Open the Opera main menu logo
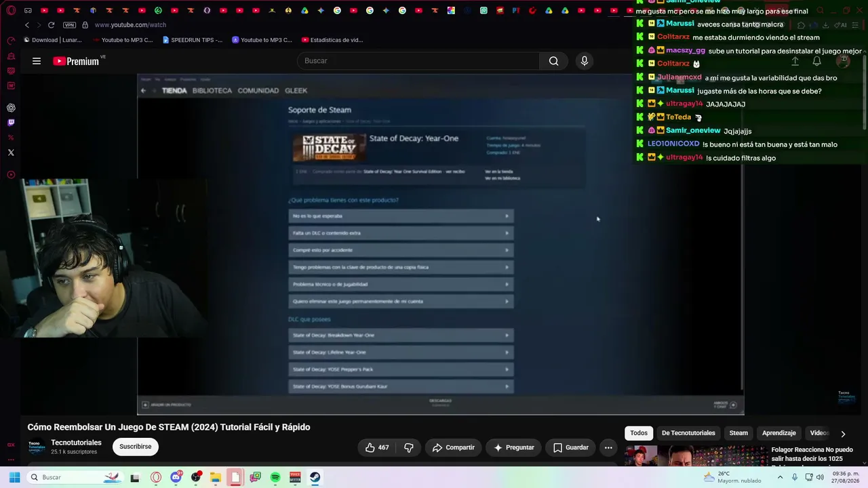868x488 pixels. [x=11, y=10]
